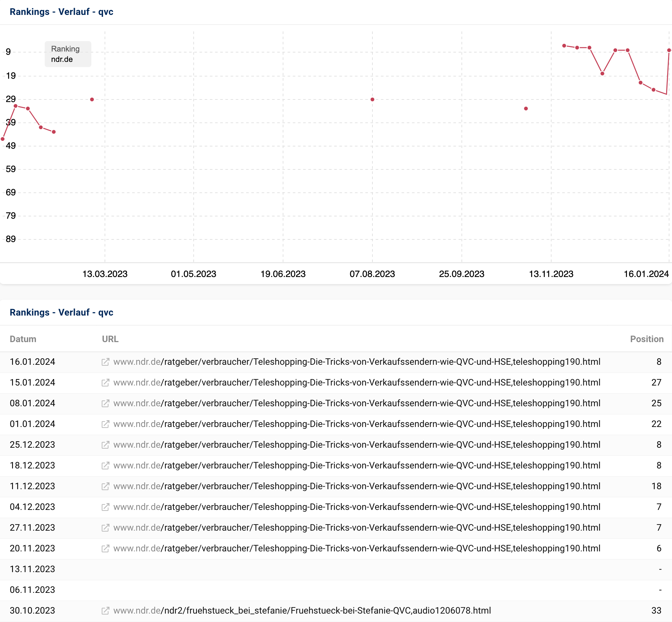Viewport: 672px width, 622px height.
Task: Open the Teleshopping URL dated 20.11.2023
Action: [x=357, y=548]
